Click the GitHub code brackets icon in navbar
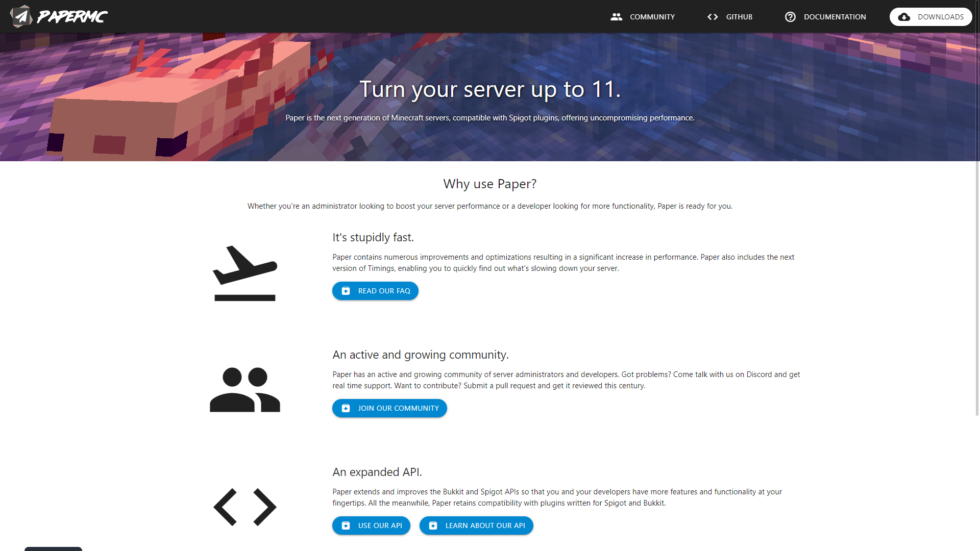Viewport: 980px width, 551px height. [x=713, y=17]
